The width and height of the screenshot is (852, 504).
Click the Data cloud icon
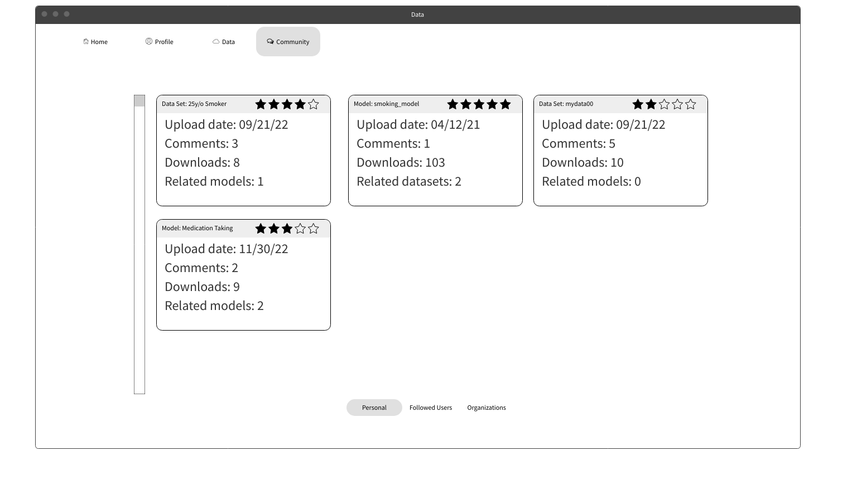click(x=216, y=41)
